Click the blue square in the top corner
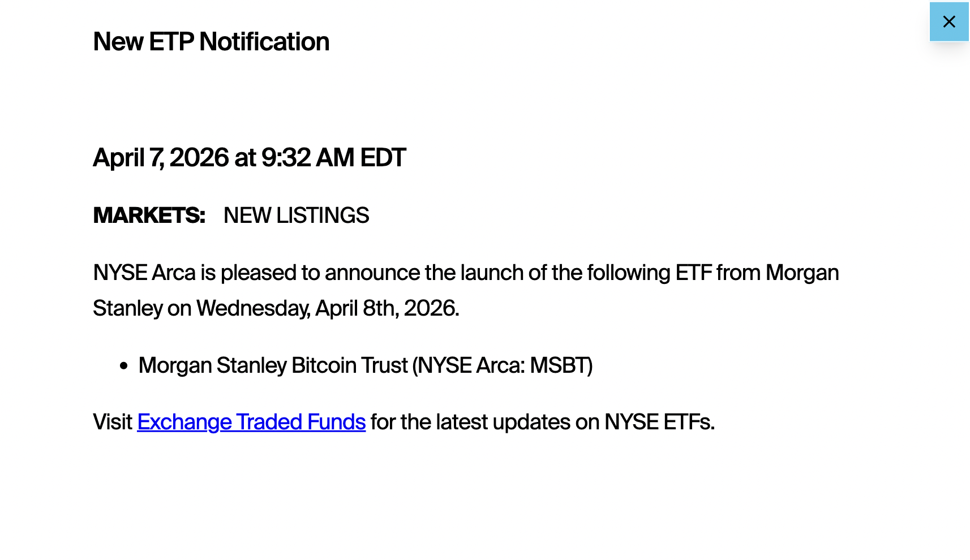Viewport: 970px width, 560px height. tap(948, 21)
